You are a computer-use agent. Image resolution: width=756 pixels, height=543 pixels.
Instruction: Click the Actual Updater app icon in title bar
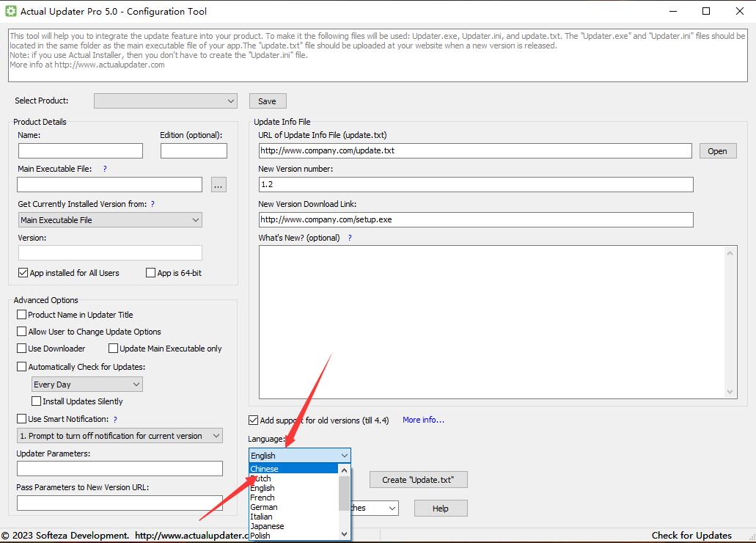10,11
